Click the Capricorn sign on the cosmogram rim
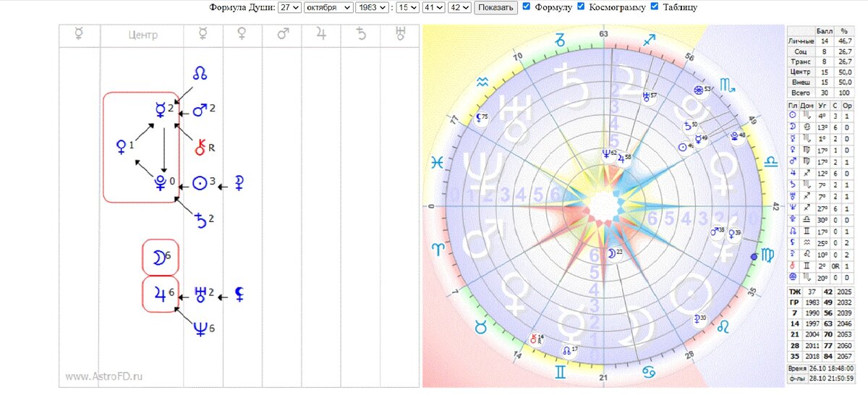 click(x=560, y=42)
